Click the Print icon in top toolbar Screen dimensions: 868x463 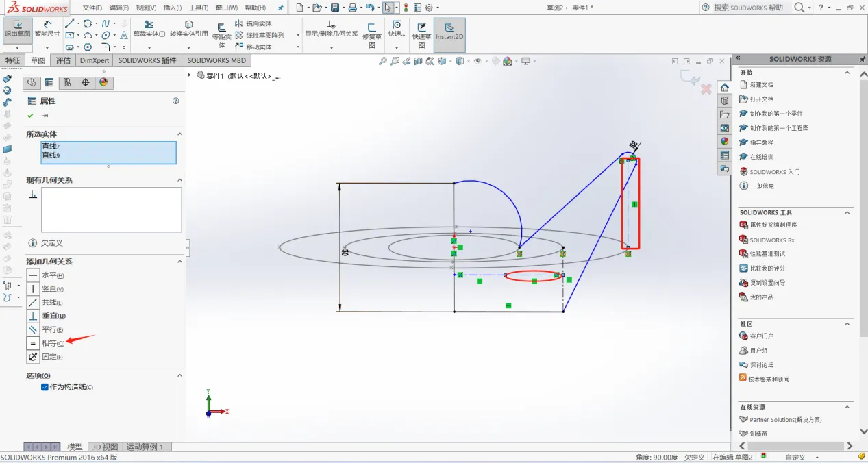352,8
